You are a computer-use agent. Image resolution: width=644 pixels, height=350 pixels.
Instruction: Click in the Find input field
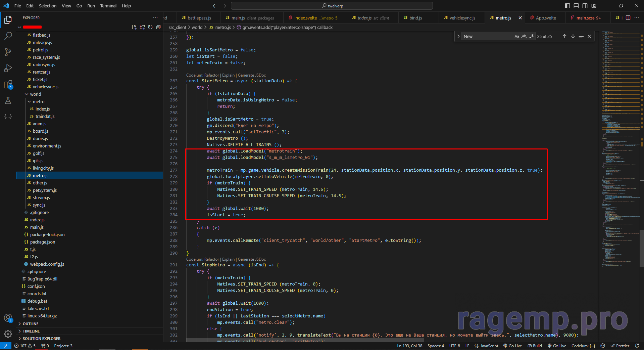point(488,36)
